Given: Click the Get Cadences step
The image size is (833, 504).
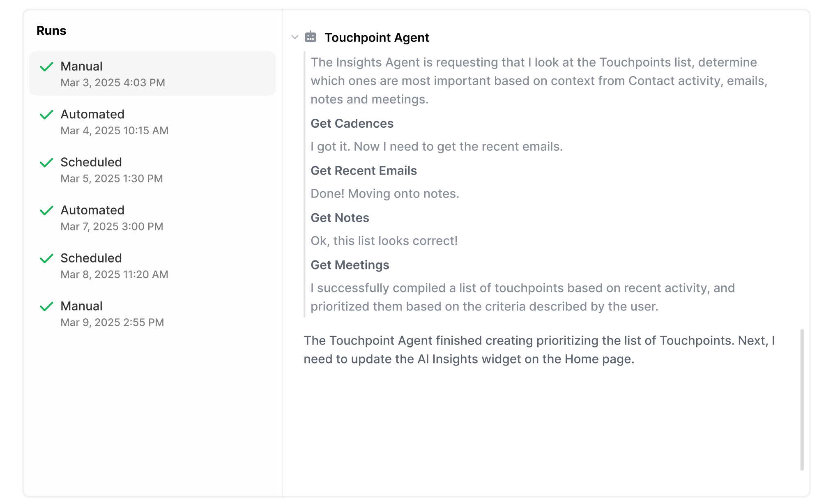Looking at the screenshot, I should coord(352,124).
